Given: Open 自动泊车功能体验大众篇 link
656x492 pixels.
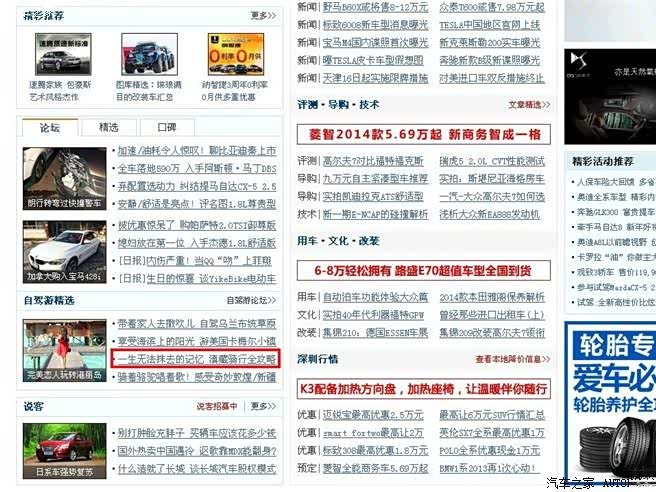Looking at the screenshot, I should coord(375,297).
